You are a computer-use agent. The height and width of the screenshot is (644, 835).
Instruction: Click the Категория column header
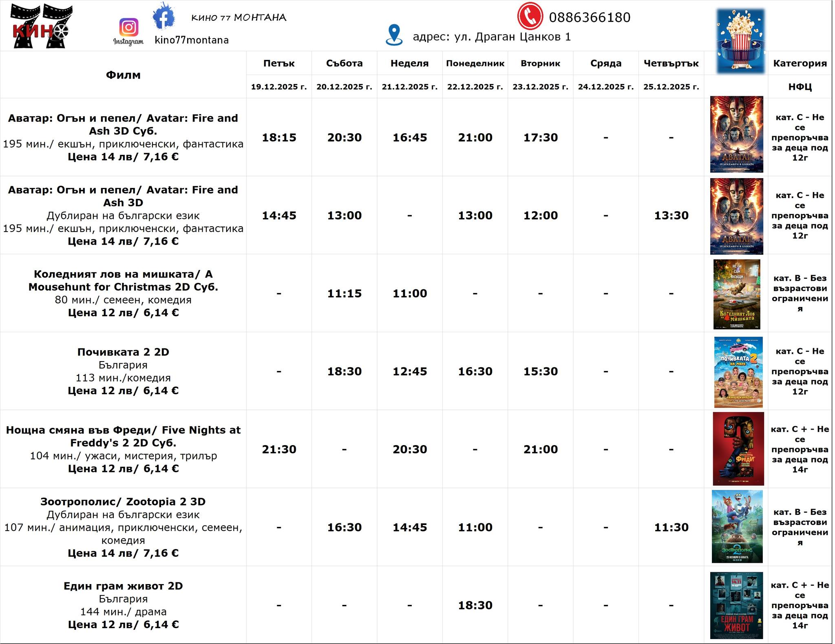(800, 63)
